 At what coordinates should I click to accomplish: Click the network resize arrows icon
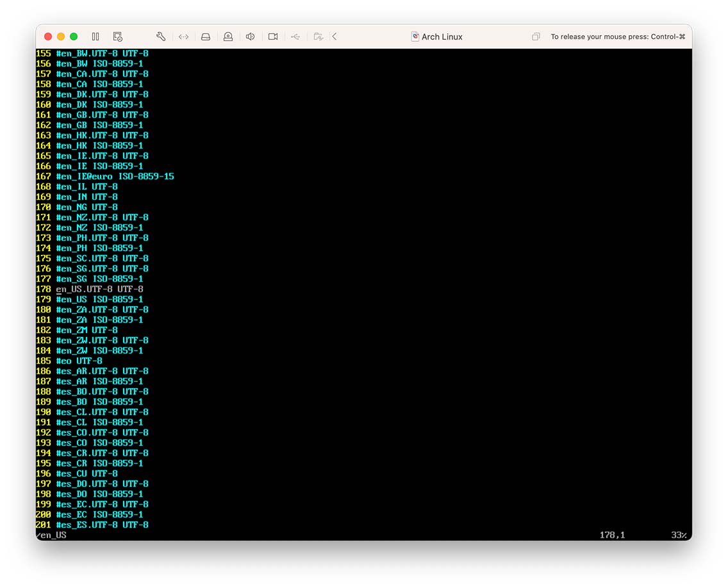pyautogui.click(x=183, y=37)
